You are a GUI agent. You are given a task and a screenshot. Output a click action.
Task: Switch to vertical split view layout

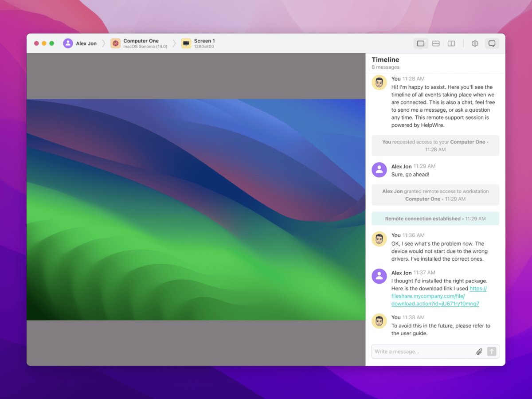coord(451,43)
